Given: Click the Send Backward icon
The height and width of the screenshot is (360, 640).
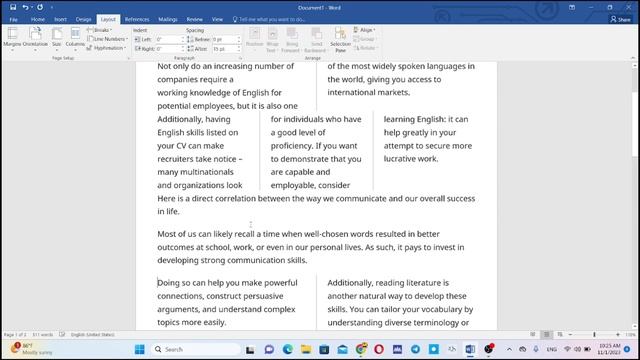Looking at the screenshot, I should (316, 39).
